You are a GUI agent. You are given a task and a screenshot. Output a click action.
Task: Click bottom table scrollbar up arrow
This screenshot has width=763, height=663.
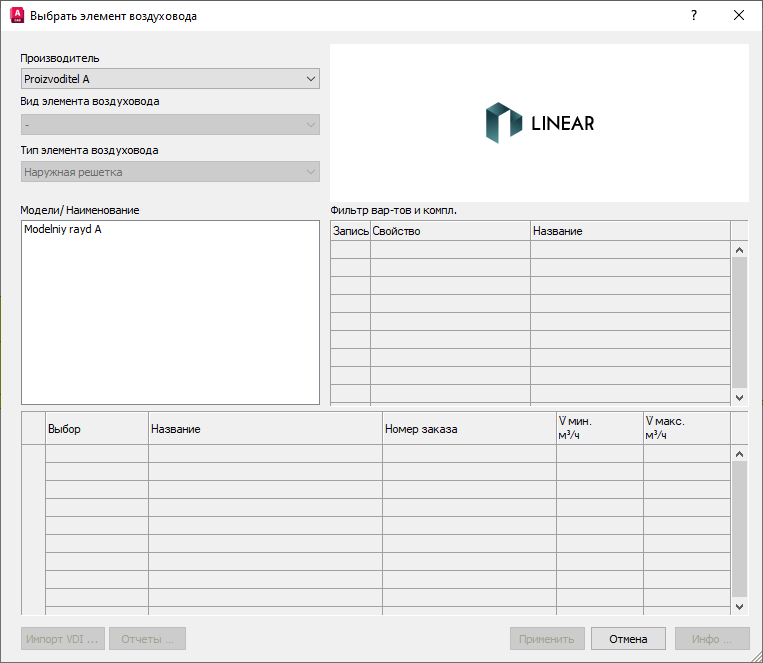click(740, 454)
